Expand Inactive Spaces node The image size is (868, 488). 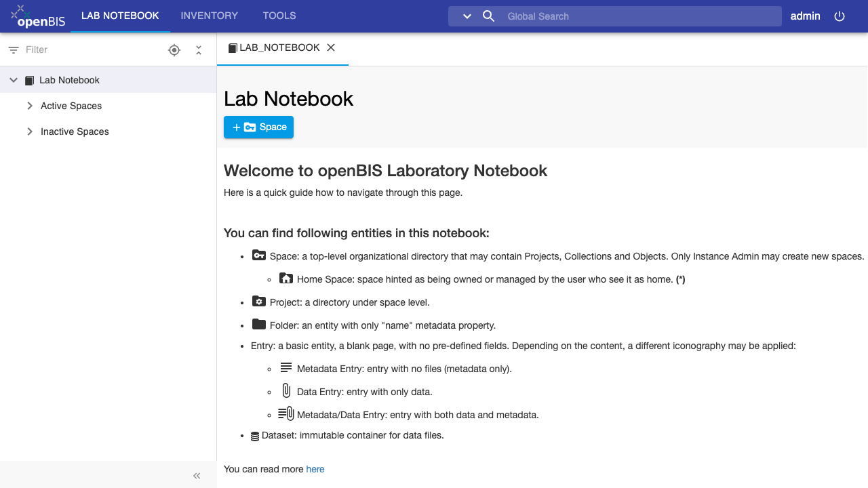pyautogui.click(x=30, y=131)
